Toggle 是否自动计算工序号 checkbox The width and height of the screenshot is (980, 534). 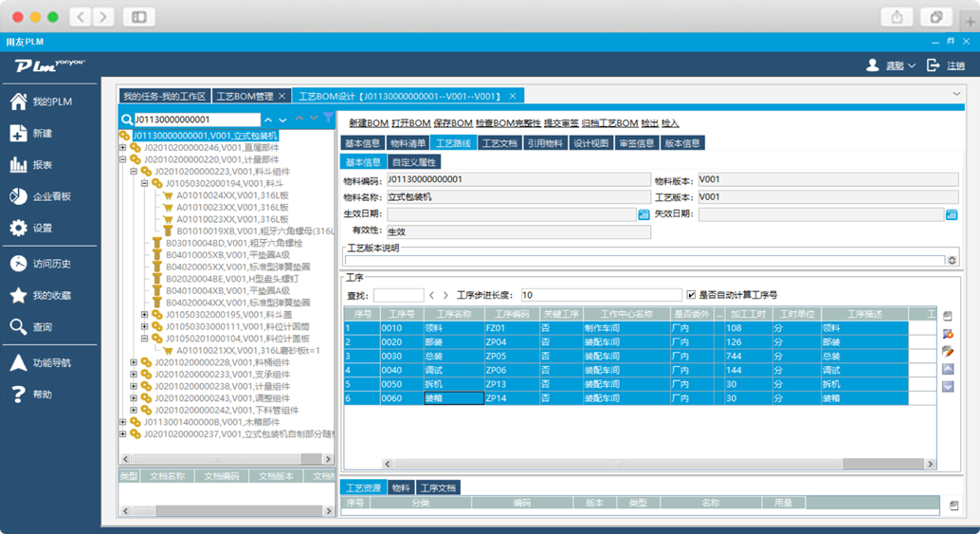click(x=691, y=295)
